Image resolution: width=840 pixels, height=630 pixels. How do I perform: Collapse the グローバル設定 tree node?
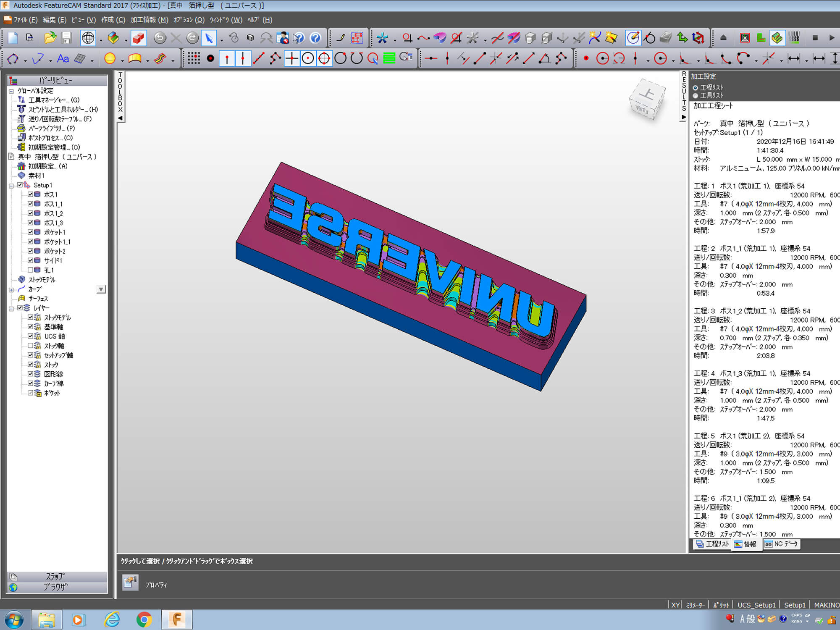pos(11,91)
